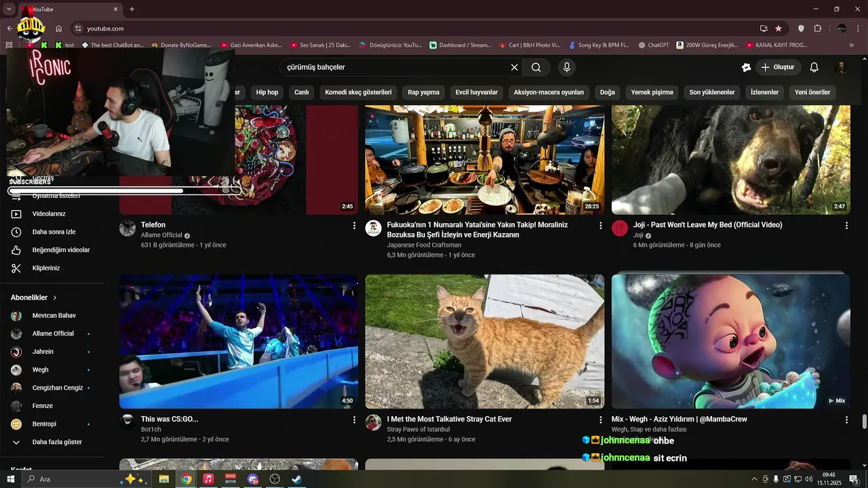Open Chrome extensions puzzle icon

[x=818, y=28]
